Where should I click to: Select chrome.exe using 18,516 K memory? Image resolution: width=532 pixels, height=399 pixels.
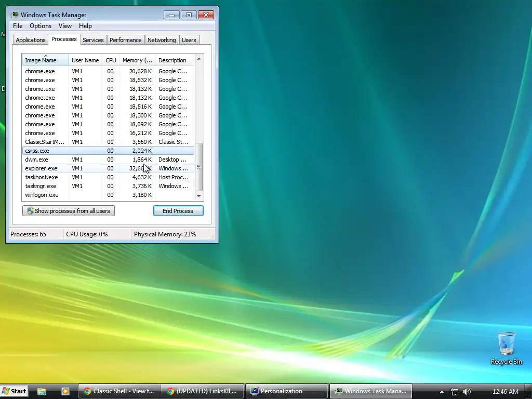tap(108, 107)
